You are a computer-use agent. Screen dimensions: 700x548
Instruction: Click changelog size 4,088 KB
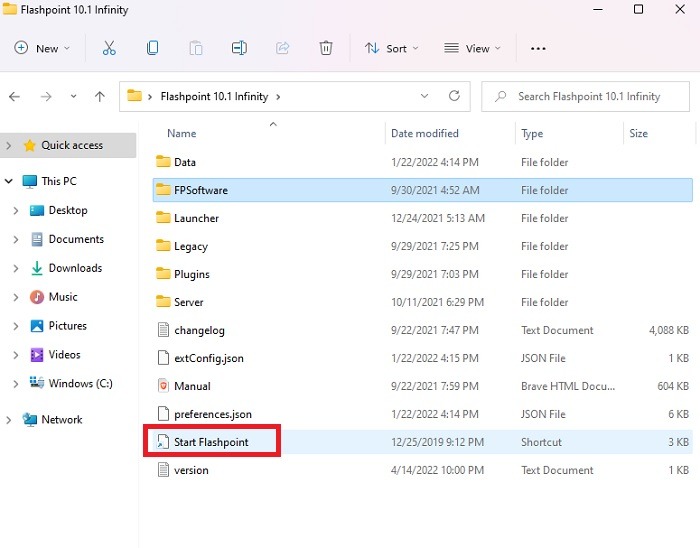click(x=668, y=330)
